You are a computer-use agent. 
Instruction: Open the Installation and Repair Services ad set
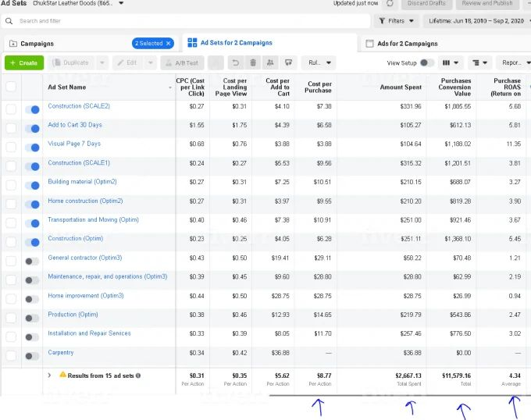(x=89, y=333)
